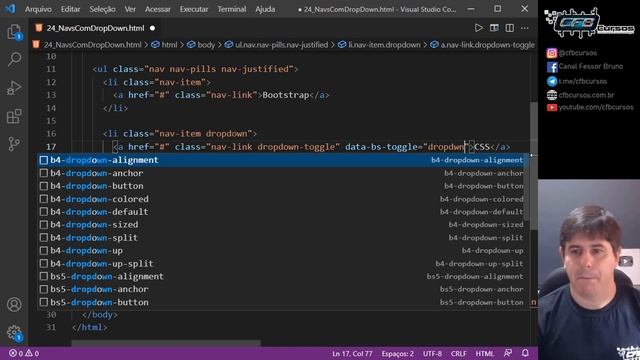640x360 pixels.
Task: Open the Accounts menu icon
Action: tap(14, 304)
